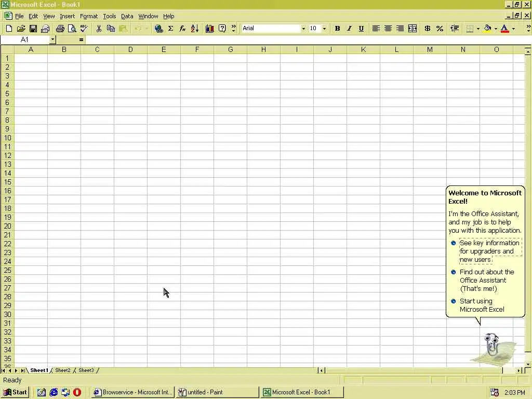The width and height of the screenshot is (532, 399).
Task: Launch Opera from Quick Launch
Action: tap(77, 392)
